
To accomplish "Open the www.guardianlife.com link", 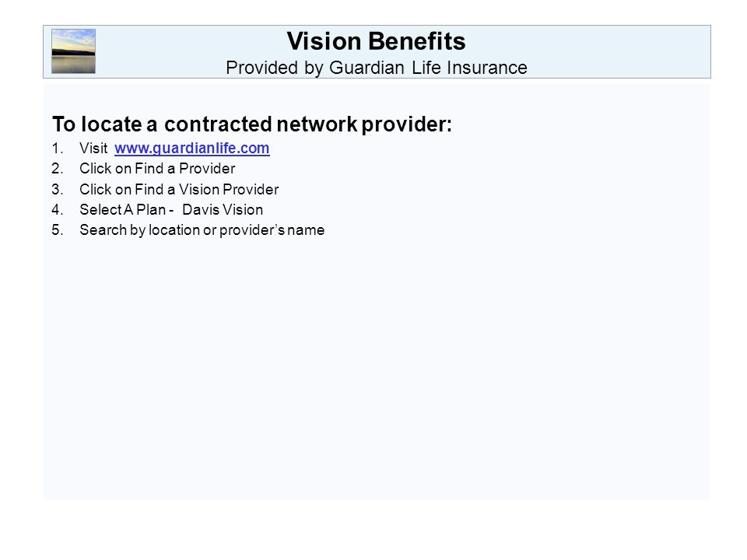I will [192, 148].
